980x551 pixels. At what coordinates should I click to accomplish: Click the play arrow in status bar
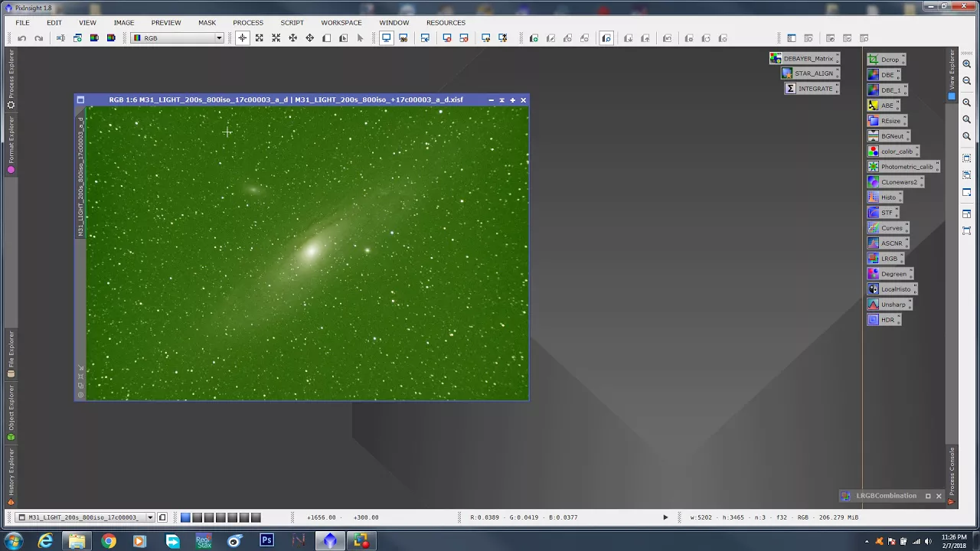tap(665, 517)
